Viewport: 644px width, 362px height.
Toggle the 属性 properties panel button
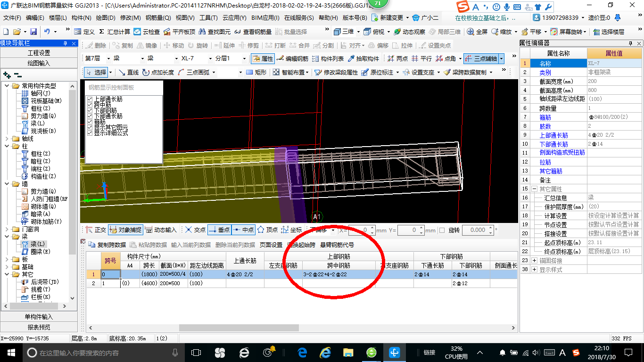[x=263, y=58]
